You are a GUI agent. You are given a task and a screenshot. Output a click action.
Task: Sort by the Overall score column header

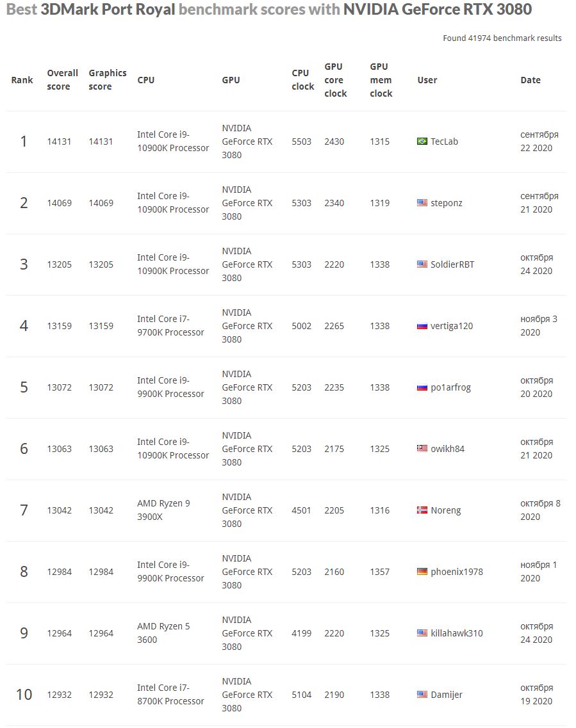[x=62, y=80]
